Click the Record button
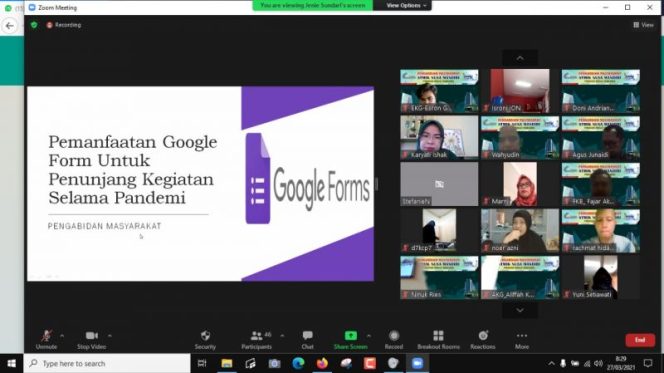664x373 pixels. coord(394,340)
